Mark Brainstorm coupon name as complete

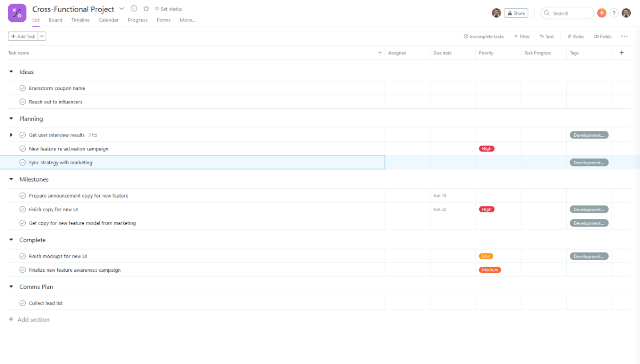point(23,88)
